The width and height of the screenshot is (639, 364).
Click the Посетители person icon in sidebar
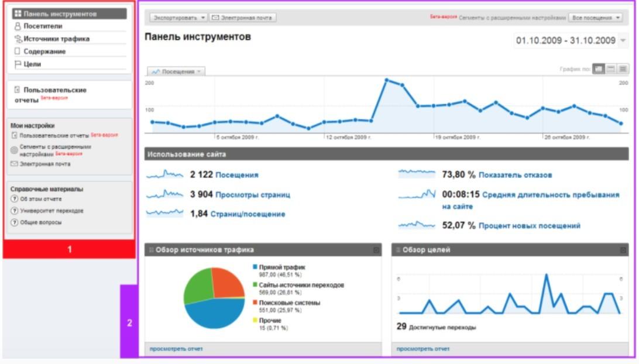click(x=18, y=26)
